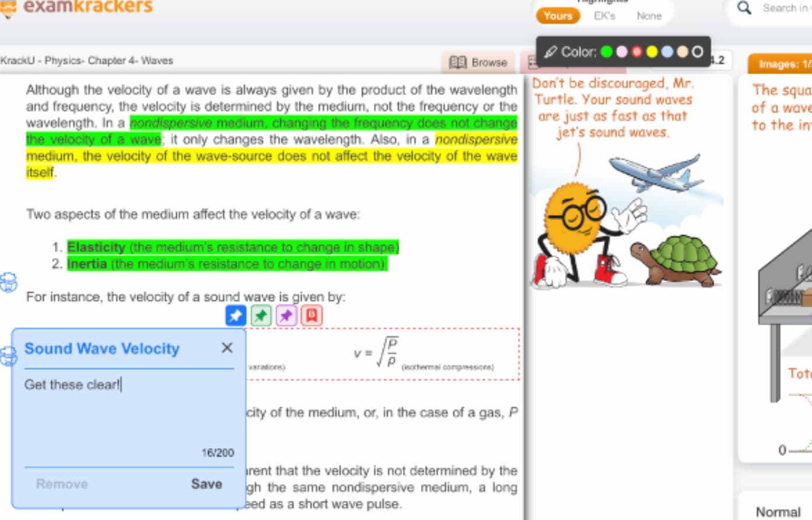The width and height of the screenshot is (812, 520).
Task: Click the search magnifier icon
Action: click(x=744, y=8)
